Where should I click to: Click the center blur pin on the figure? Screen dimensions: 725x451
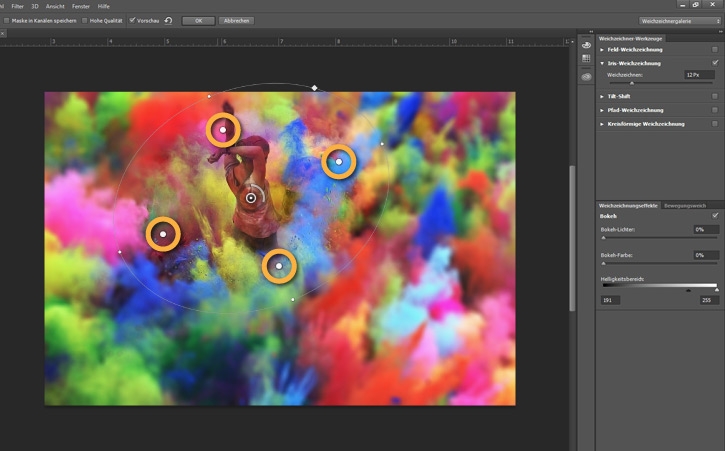(x=251, y=198)
